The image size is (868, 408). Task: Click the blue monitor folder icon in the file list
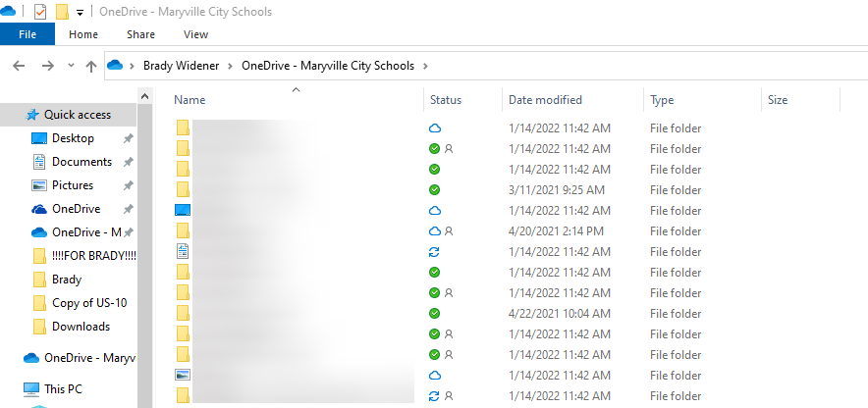pos(183,210)
